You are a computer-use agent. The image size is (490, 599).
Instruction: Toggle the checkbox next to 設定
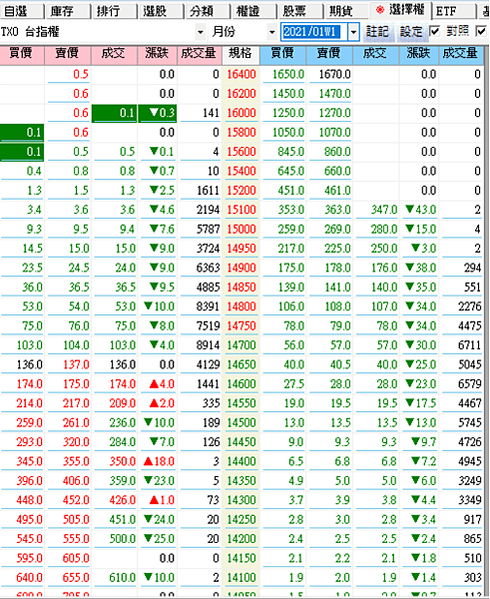pos(435,31)
